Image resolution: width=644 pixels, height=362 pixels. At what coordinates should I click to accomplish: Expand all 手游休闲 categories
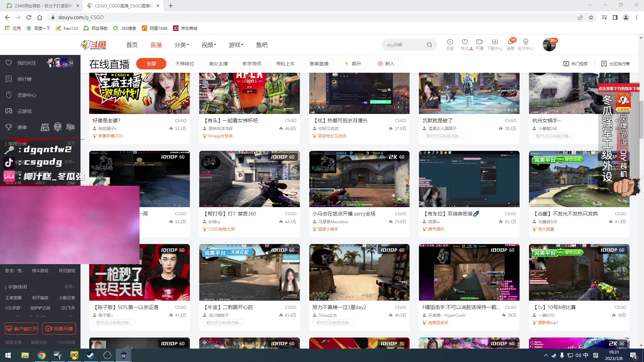click(x=69, y=287)
